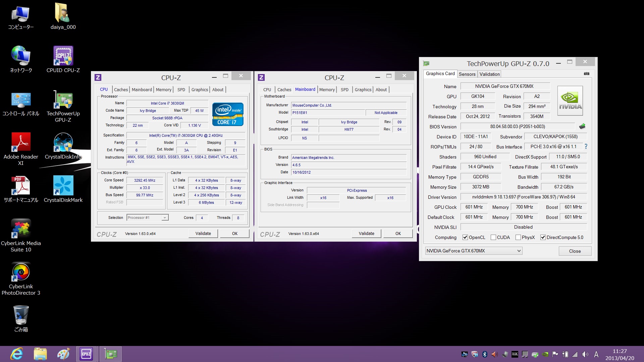Switch to the Sensors tab in GPU-Z
Viewport: 644px width, 362px height.
467,74
